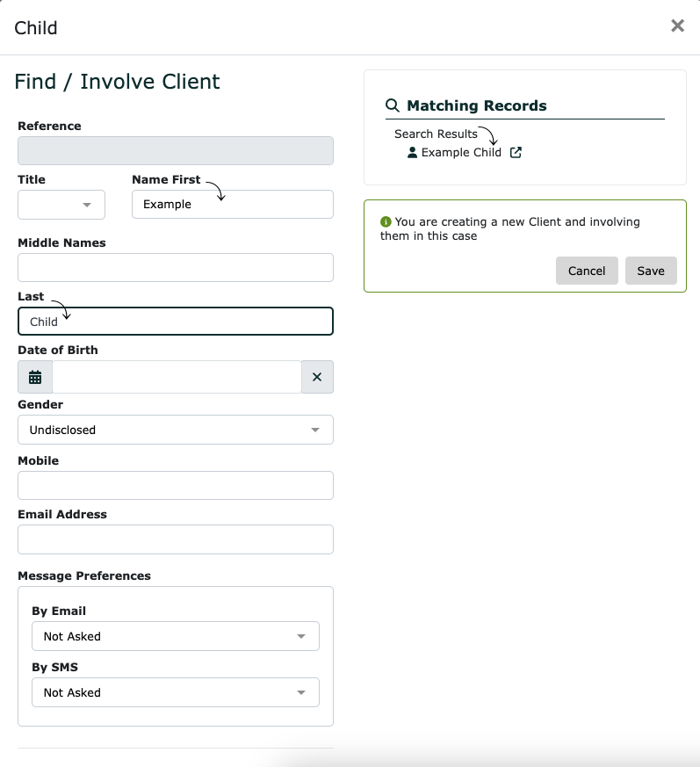700x767 pixels.
Task: Focus the Email Address input
Action: tap(176, 539)
